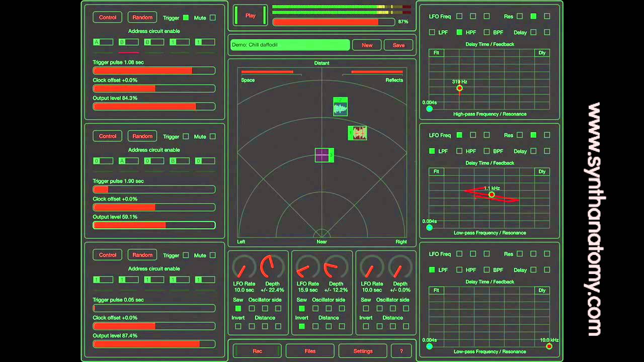Uncheck LPF in the 10.0 kHz filter panel
This screenshot has width=644, height=362.
tap(432, 270)
